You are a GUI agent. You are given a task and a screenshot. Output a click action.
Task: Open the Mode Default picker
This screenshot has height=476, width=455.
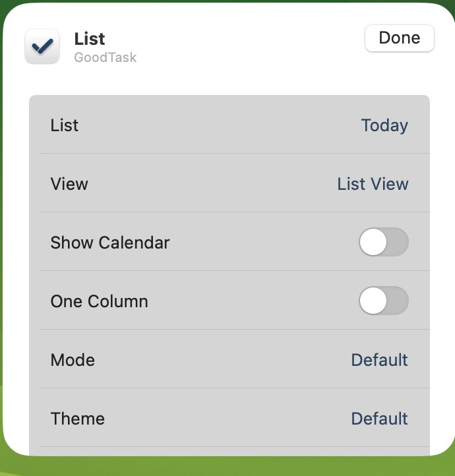click(x=379, y=360)
